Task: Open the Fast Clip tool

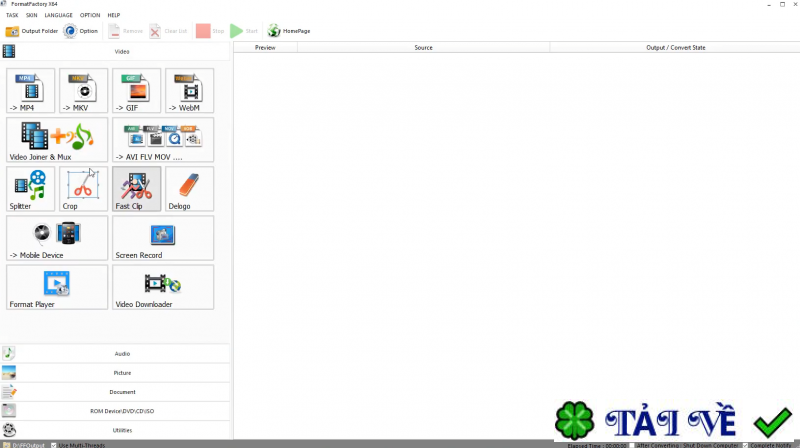Action: (x=137, y=188)
